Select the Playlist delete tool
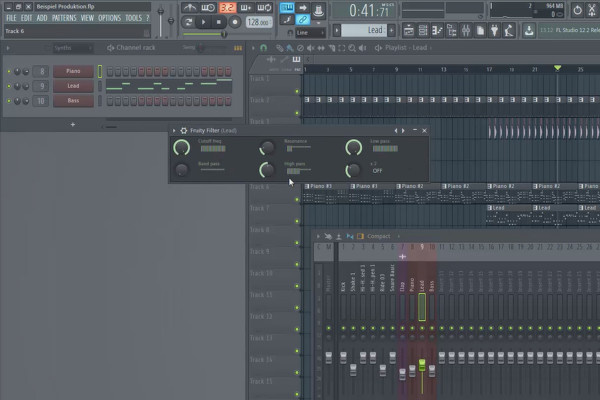 click(x=300, y=48)
